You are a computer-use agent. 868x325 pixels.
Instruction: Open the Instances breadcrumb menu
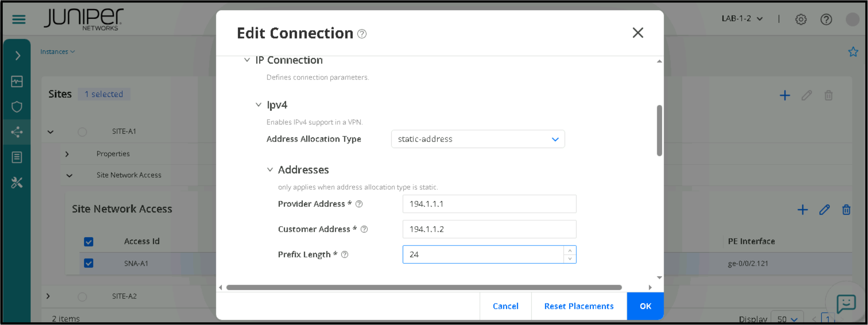[57, 52]
